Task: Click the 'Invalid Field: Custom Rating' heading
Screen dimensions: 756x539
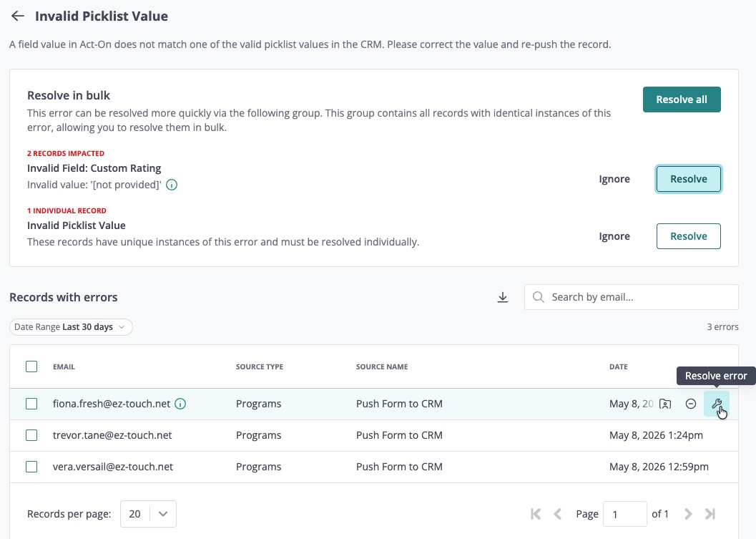Action: (x=94, y=168)
